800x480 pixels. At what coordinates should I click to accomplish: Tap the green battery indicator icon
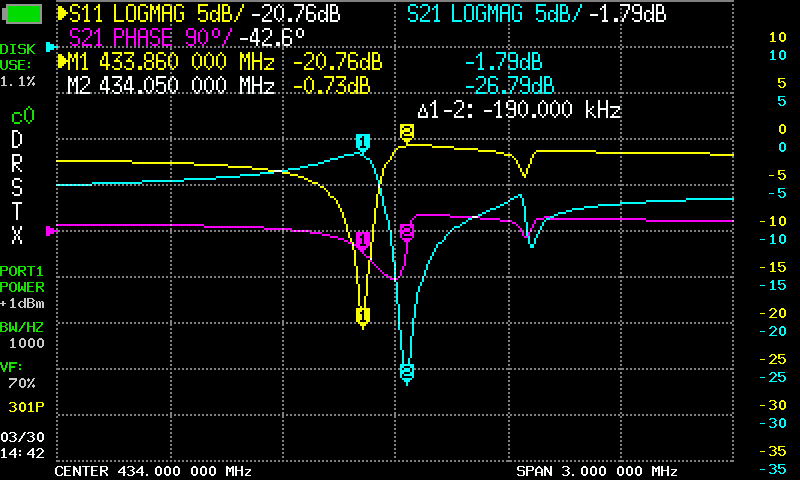24,15
